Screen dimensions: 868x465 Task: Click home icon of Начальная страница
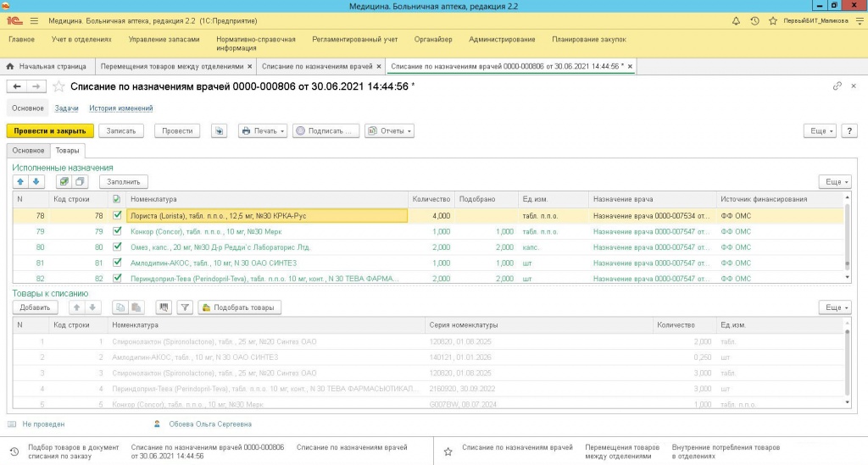point(10,66)
